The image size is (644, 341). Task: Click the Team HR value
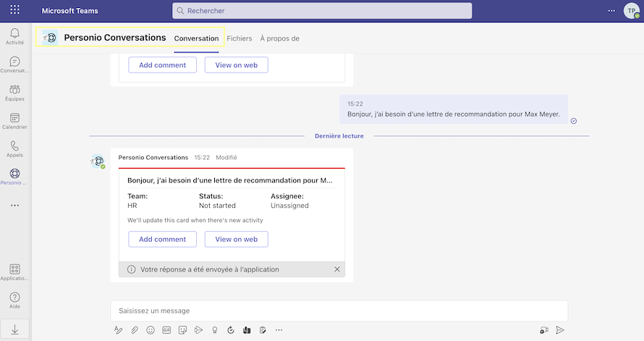132,206
